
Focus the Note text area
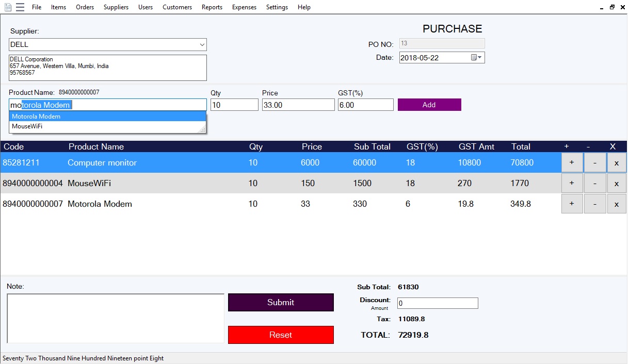pyautogui.click(x=116, y=318)
